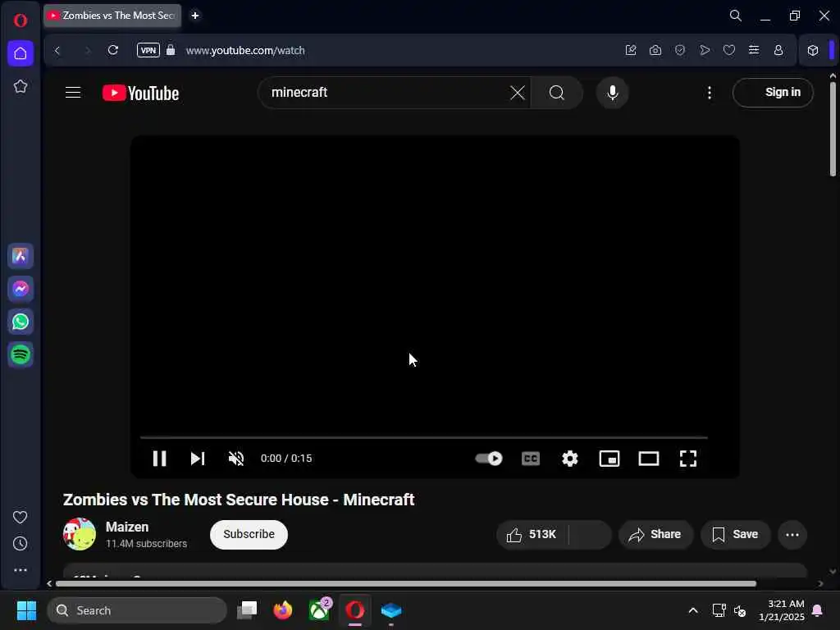
Task: Search open tabs magnifier icon
Action: pos(736,16)
